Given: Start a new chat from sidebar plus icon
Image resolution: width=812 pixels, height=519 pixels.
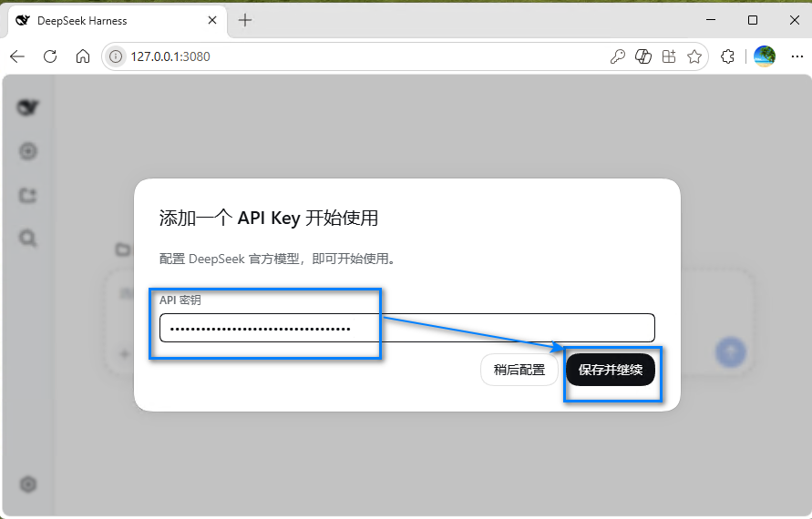Looking at the screenshot, I should [28, 151].
